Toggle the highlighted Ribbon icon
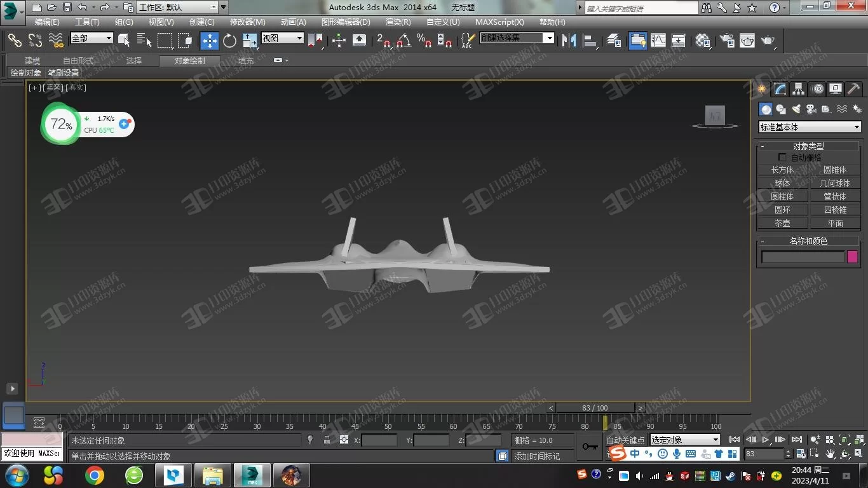 pos(638,40)
